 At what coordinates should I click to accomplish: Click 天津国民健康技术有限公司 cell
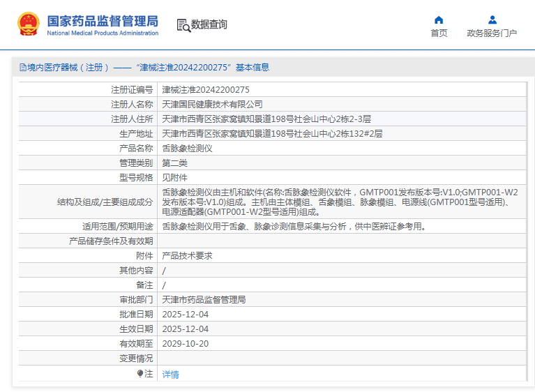point(212,105)
